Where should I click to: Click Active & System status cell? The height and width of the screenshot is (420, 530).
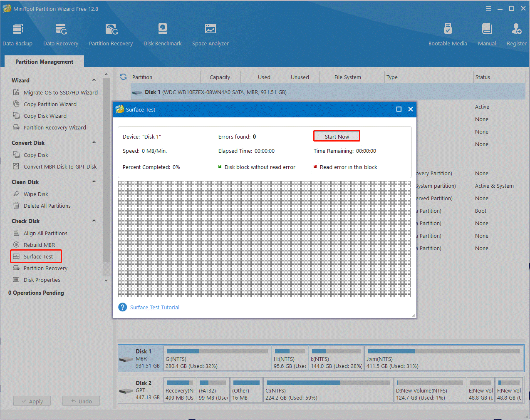(x=494, y=186)
